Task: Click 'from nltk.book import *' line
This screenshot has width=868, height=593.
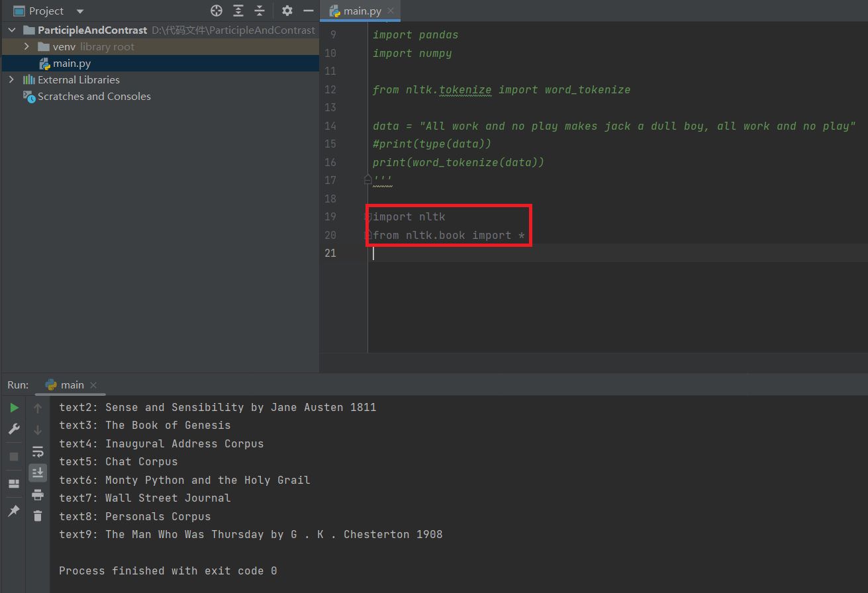Action: point(449,235)
